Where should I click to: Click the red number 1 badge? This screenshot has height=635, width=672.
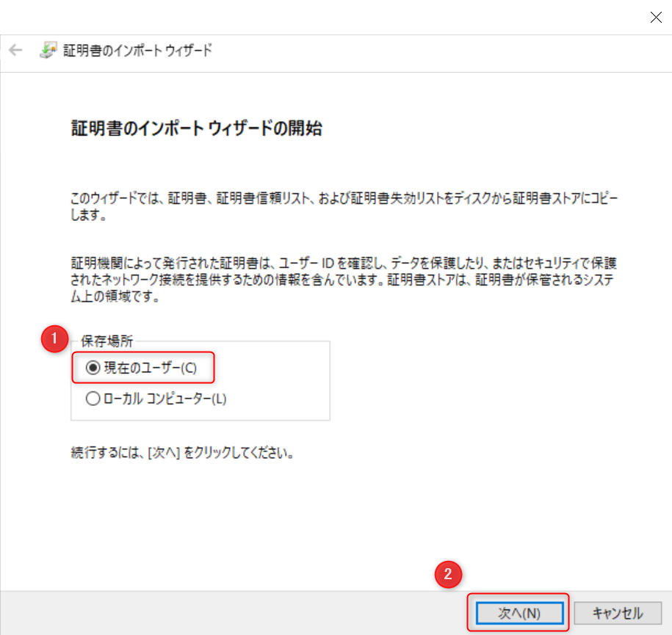click(52, 341)
